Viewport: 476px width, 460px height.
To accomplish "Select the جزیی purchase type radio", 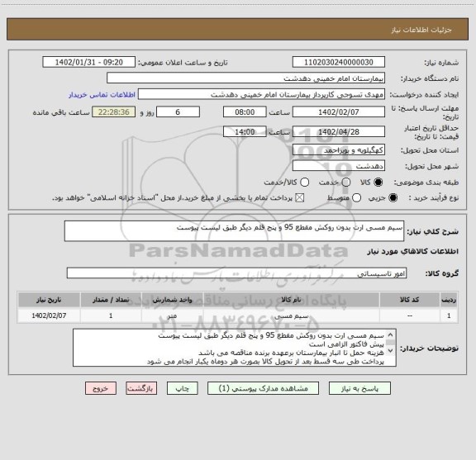I will tap(393, 198).
